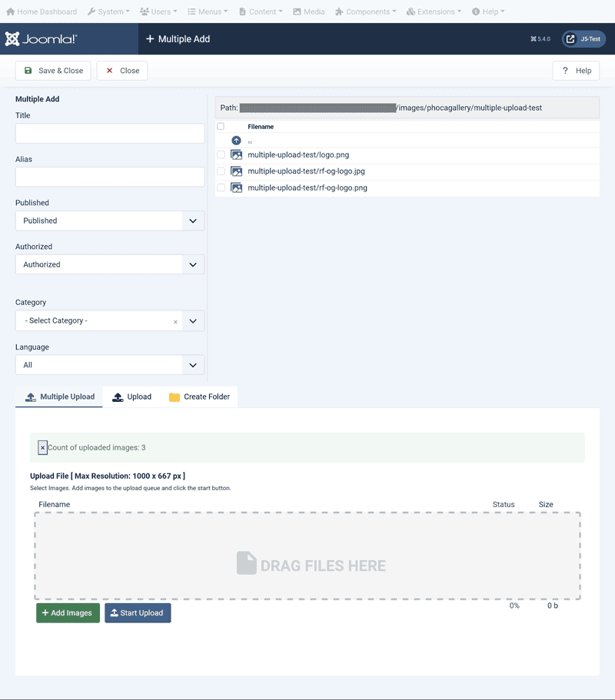The image size is (615, 700).
Task: Click image icon beside rf-og-logo.jpg
Action: (236, 171)
